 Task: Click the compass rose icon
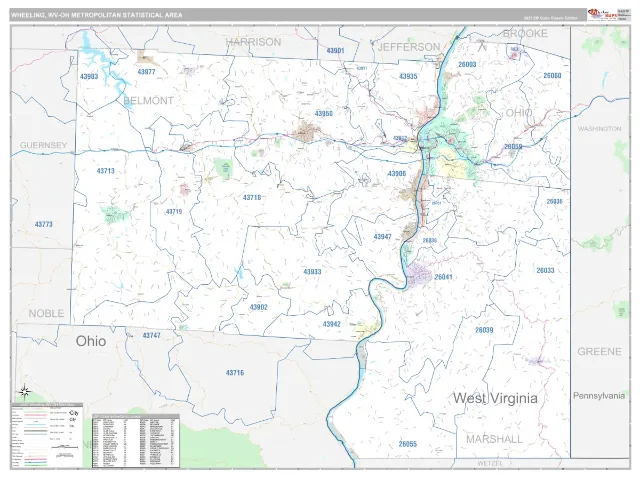(x=24, y=392)
